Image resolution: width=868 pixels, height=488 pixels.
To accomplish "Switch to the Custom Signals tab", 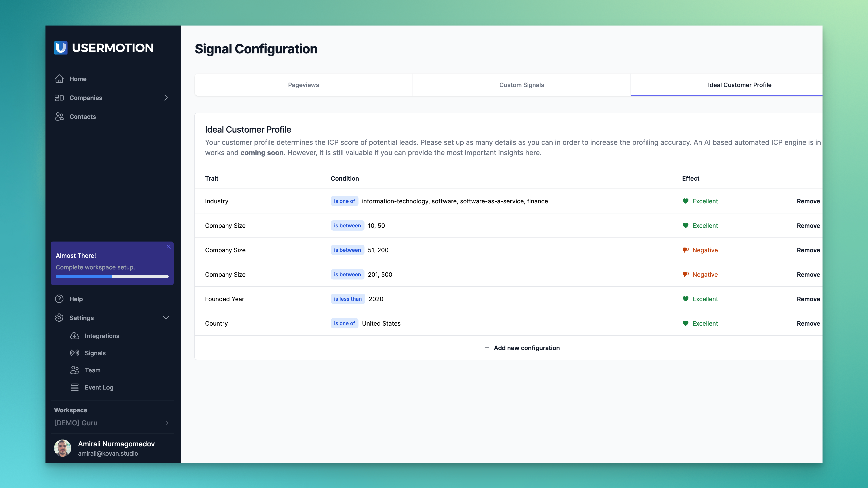I will 521,85.
